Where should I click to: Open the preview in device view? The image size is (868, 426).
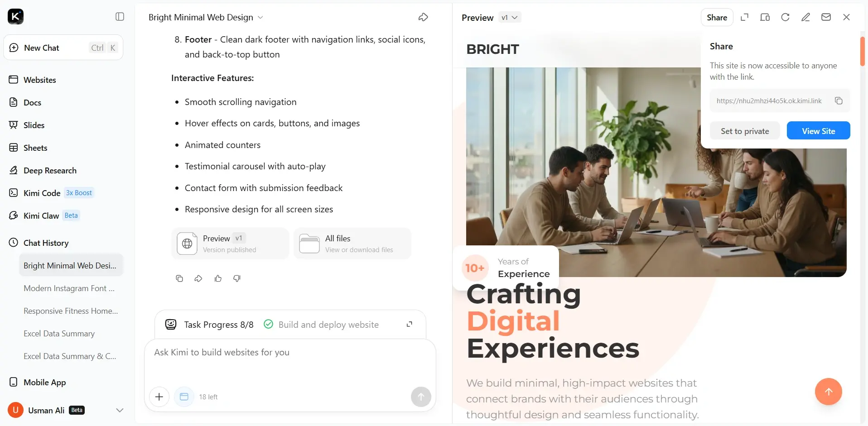[765, 17]
